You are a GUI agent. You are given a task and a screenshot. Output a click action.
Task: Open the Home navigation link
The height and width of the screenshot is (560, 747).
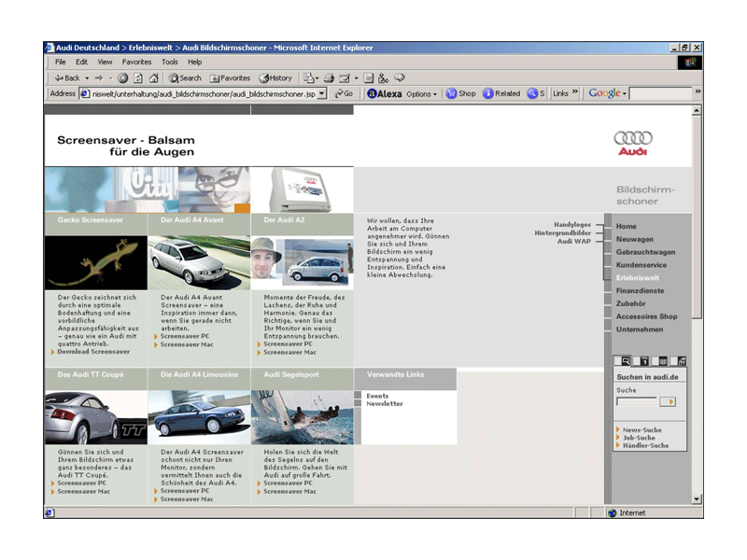[x=626, y=227]
